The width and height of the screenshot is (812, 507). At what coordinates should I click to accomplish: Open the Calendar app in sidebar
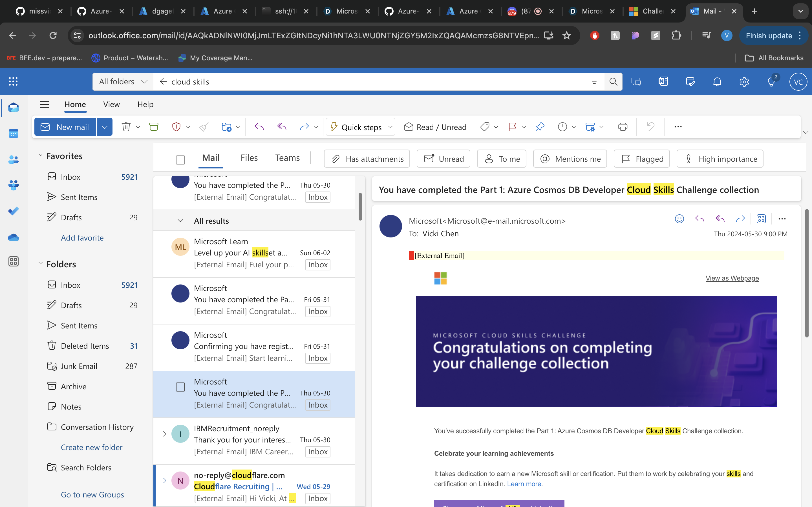[x=14, y=134]
